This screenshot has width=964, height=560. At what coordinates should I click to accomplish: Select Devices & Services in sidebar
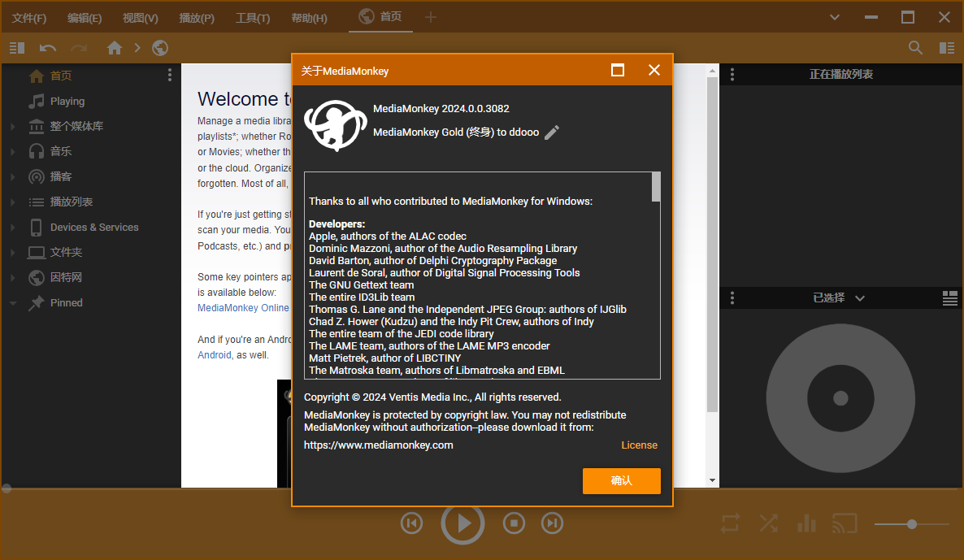94,228
